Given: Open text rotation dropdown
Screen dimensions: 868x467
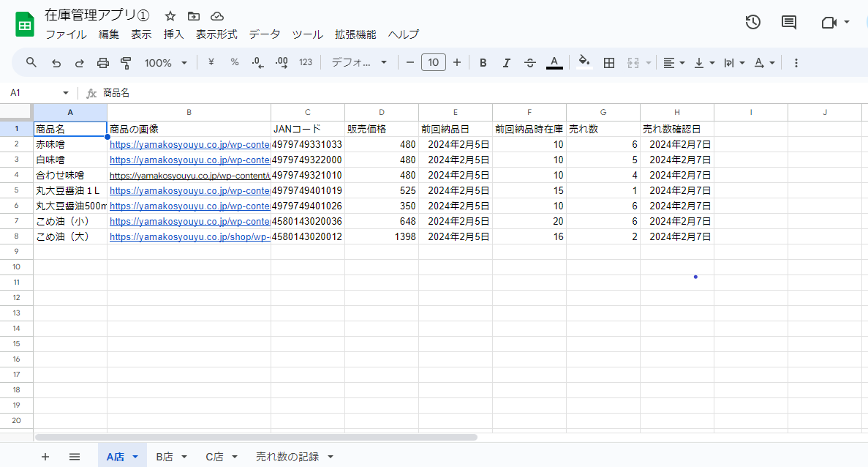Looking at the screenshot, I should coord(764,63).
